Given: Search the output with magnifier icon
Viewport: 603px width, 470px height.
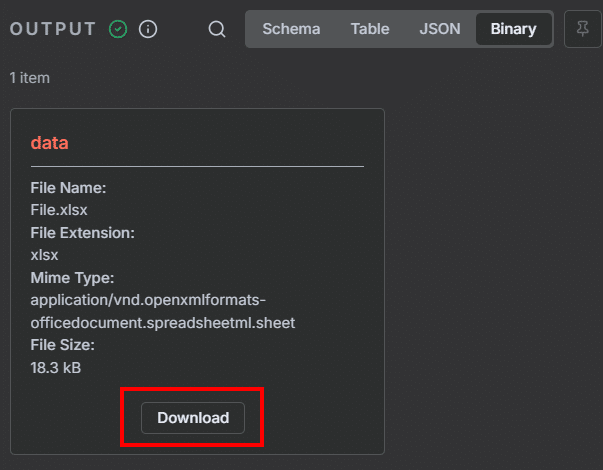Looking at the screenshot, I should (217, 29).
